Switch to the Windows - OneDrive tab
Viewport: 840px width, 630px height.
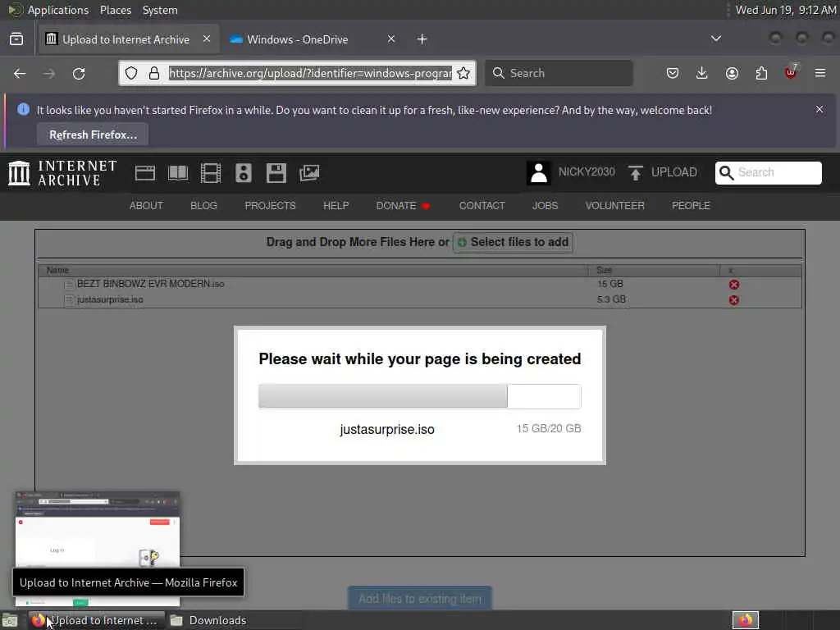click(313, 39)
